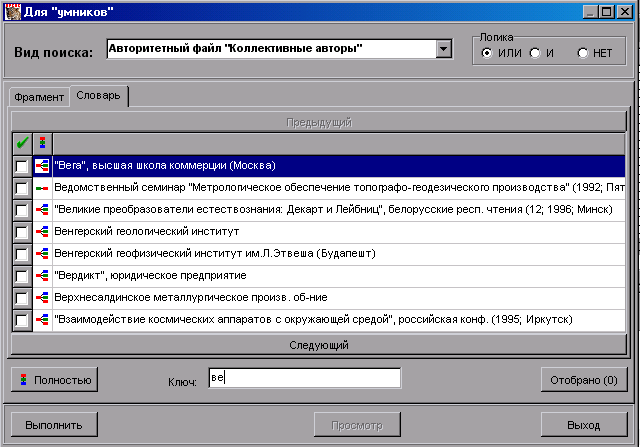Click the Просмотр button
640x447 pixels.
[x=357, y=425]
